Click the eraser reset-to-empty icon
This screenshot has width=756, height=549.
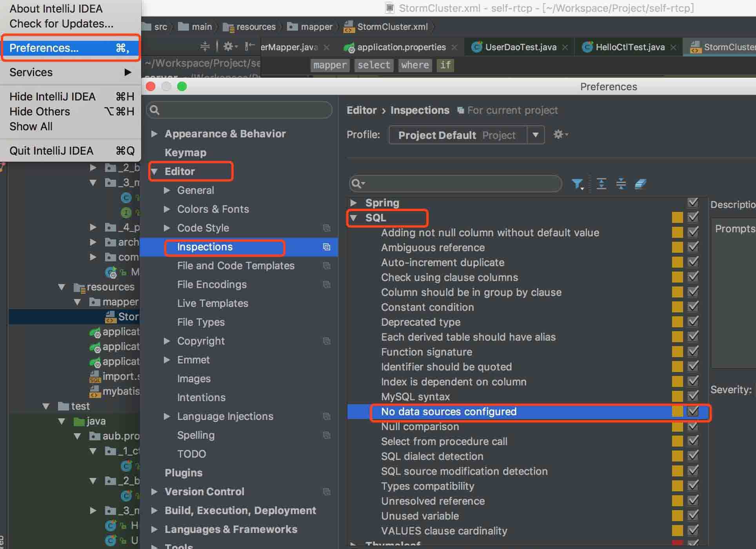640,183
